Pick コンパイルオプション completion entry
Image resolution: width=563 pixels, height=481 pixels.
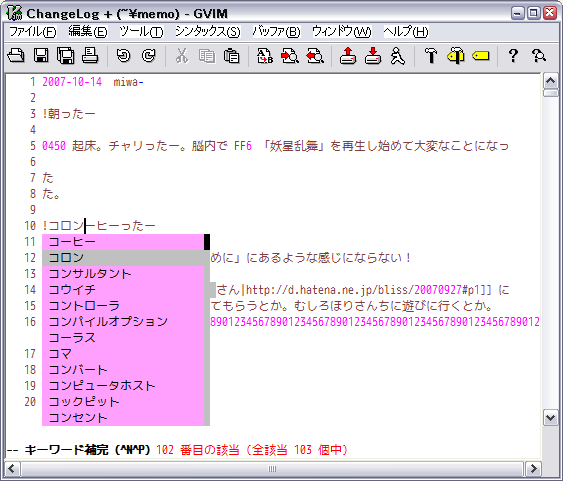pos(123,322)
